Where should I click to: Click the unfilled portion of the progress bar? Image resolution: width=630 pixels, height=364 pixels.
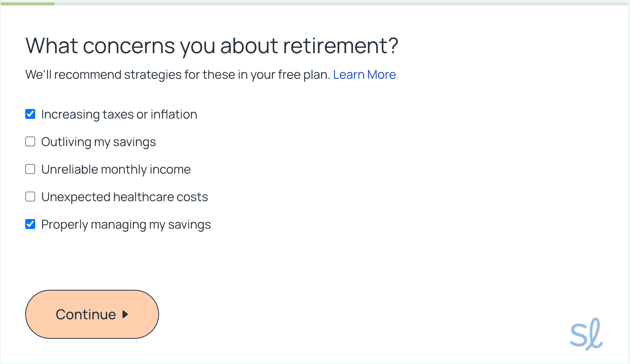pos(340,4)
